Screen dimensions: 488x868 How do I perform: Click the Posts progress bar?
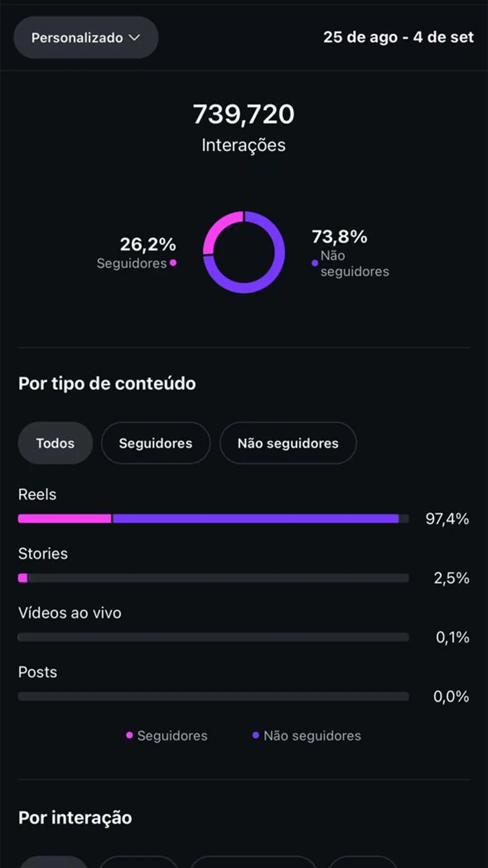pos(212,696)
